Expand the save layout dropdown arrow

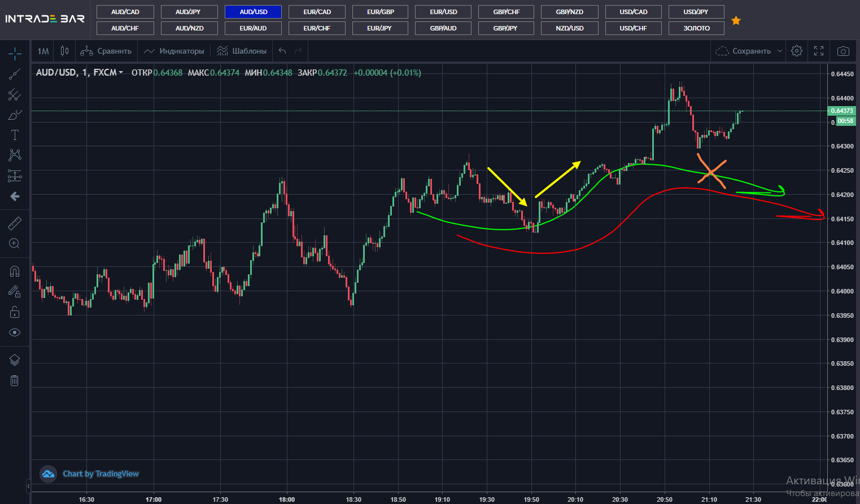coord(780,51)
